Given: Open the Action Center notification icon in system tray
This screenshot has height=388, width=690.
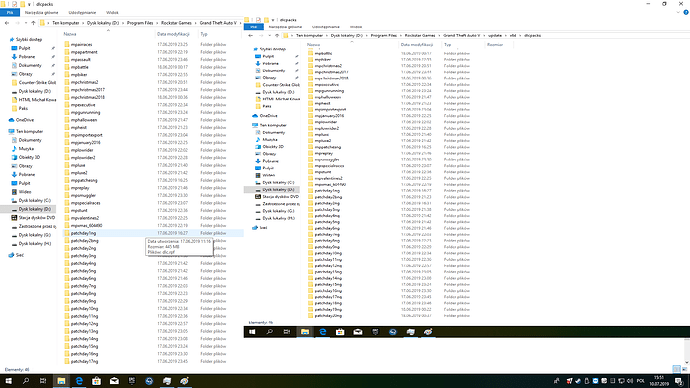Looking at the screenshot, I should coord(679,381).
